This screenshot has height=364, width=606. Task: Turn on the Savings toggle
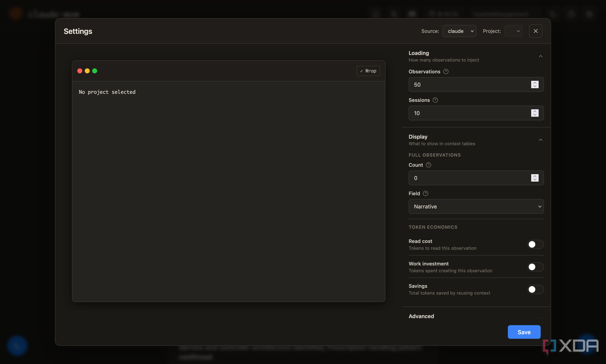point(536,289)
